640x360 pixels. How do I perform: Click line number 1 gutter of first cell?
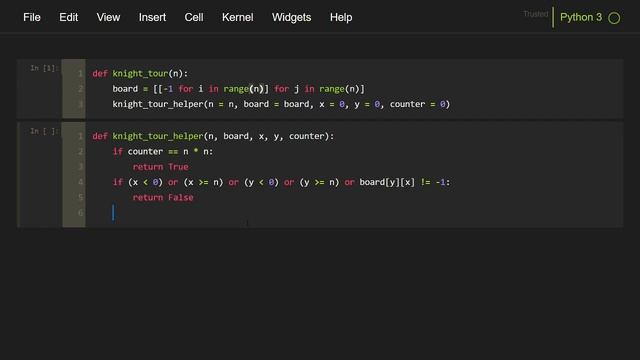point(80,74)
